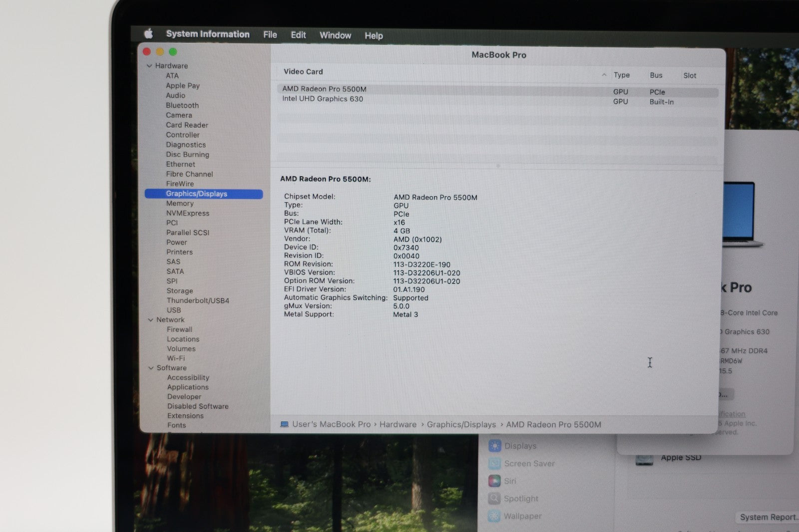Select ATA in the sidebar
Screen dimensions: 799x532
[x=172, y=76]
